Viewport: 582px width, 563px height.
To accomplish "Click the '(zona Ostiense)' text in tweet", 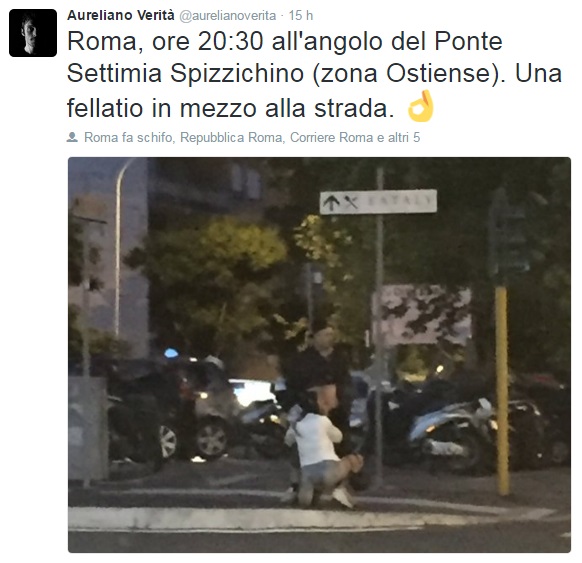I will [x=409, y=73].
